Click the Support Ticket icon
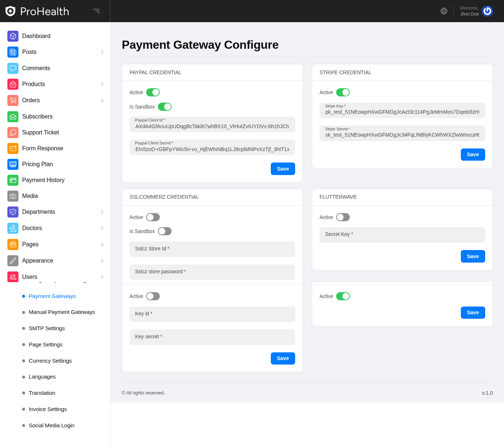Viewport: 504px width, 448px height. 13,133
